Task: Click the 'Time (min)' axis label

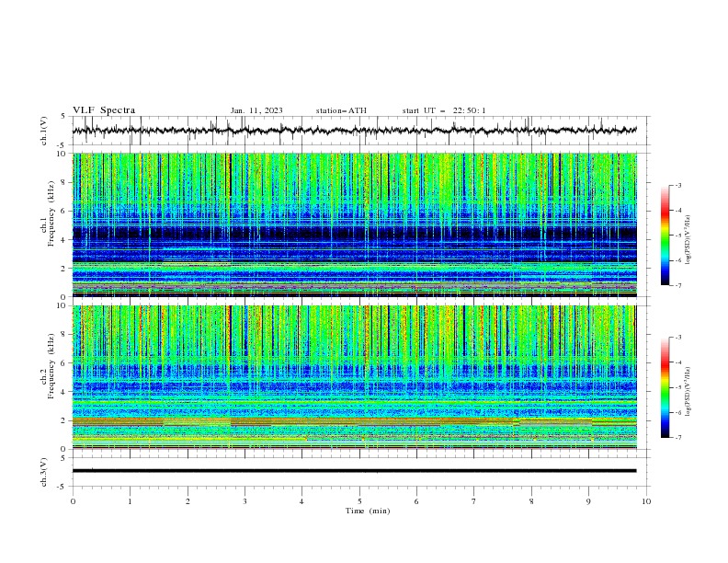Action: pyautogui.click(x=368, y=511)
